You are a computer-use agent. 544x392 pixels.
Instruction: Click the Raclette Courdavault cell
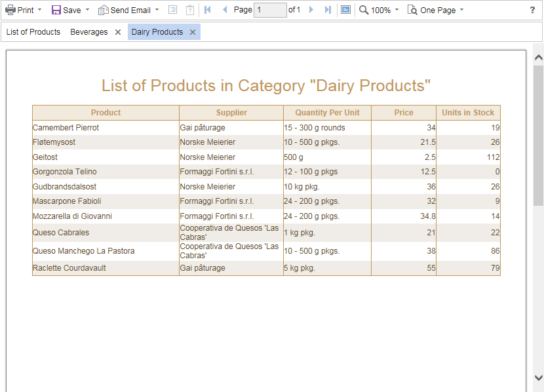[106, 268]
